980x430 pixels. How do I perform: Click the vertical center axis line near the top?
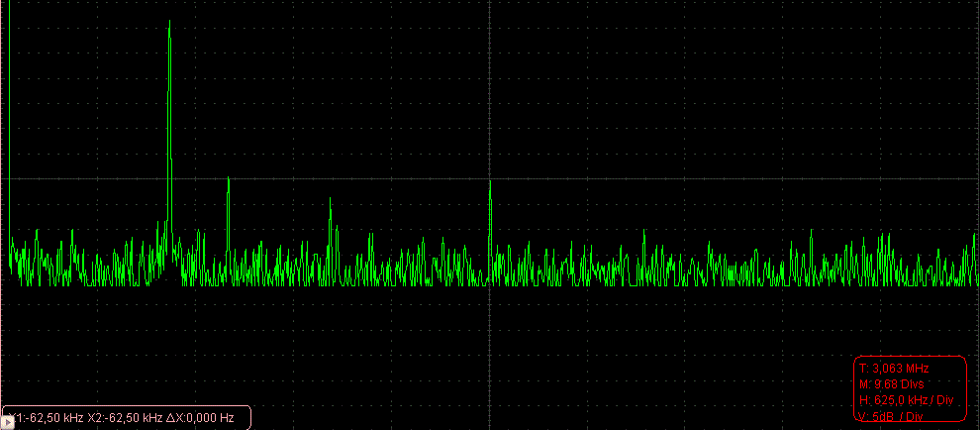(490, 40)
